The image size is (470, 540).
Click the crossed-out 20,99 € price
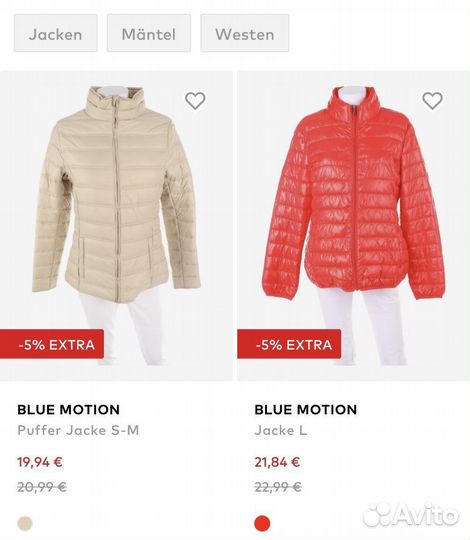[x=42, y=487]
